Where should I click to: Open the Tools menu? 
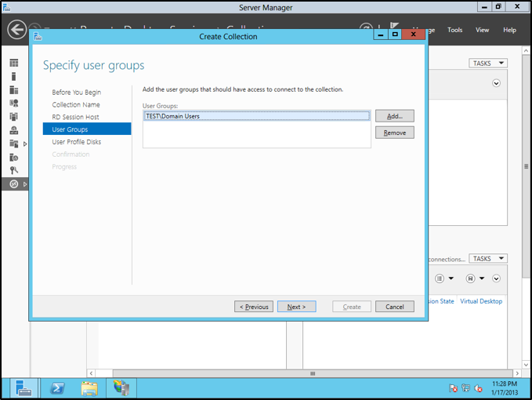click(454, 30)
